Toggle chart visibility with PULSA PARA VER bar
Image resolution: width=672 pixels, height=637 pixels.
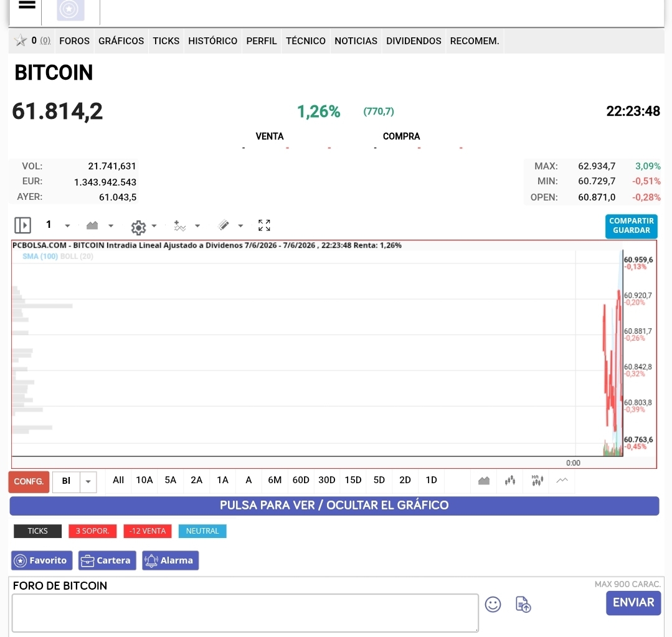click(334, 506)
